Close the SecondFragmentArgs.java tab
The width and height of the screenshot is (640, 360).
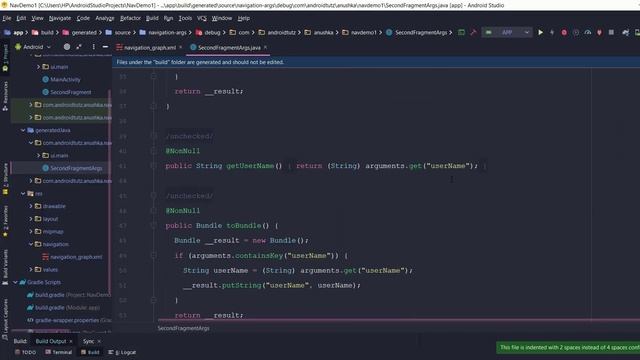tap(265, 47)
